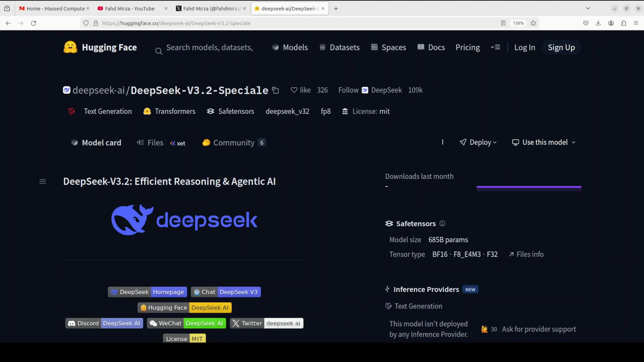Open the Twitter deepseek_ai badge

point(266,323)
